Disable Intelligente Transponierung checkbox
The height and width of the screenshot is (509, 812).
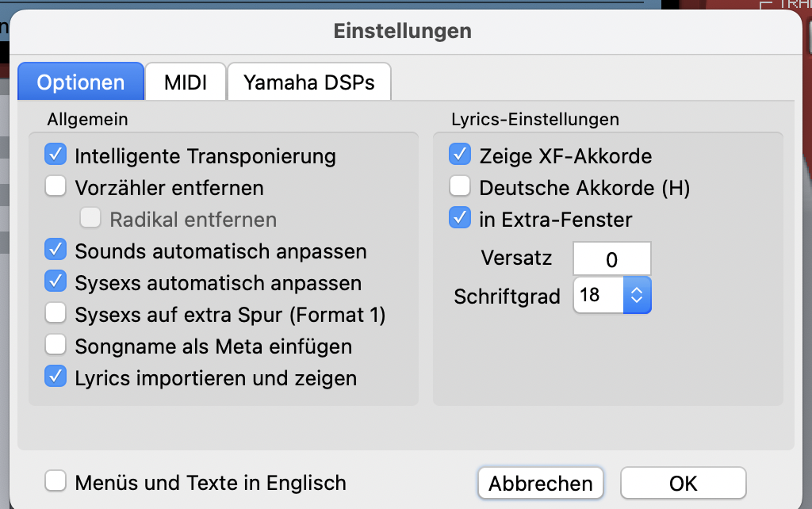(56, 155)
